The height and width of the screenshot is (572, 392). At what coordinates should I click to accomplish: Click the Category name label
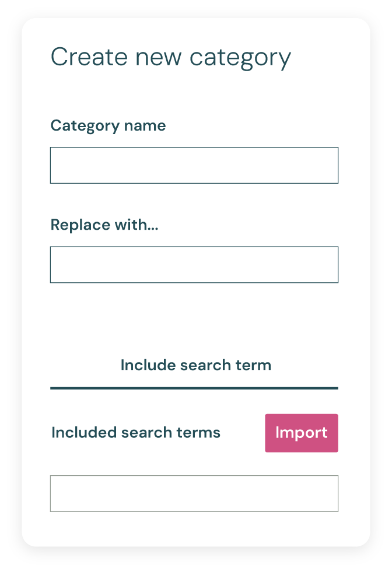coord(108,125)
